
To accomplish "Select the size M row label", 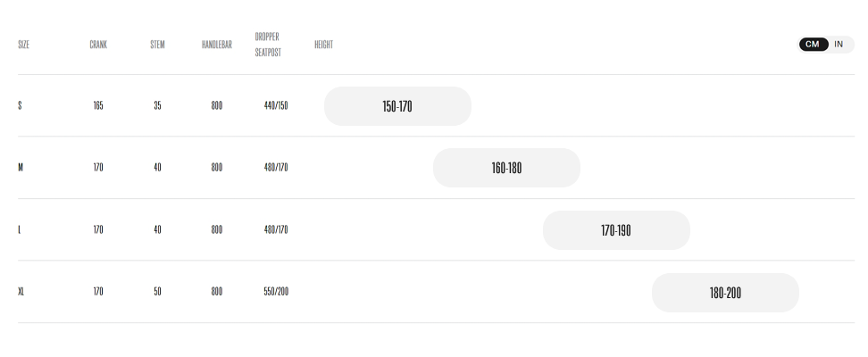I will tap(21, 167).
